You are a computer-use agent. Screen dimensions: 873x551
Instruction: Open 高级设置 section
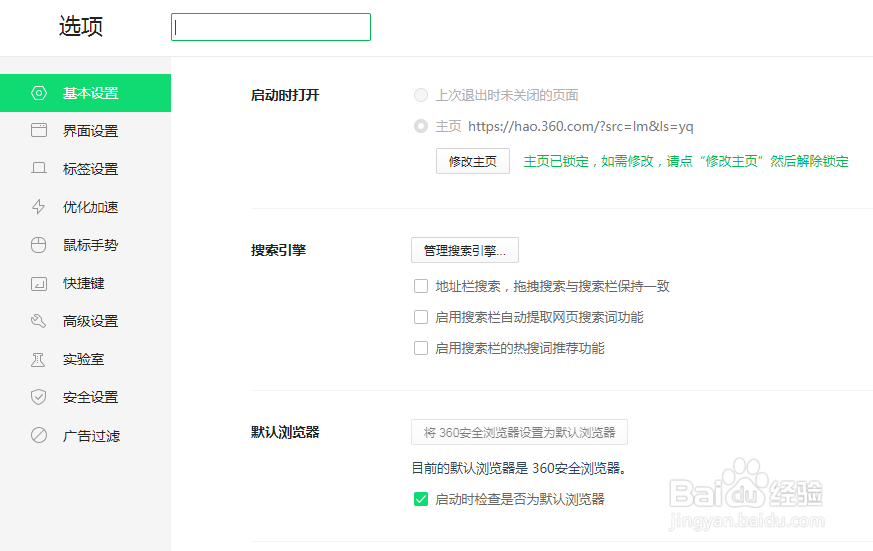[x=85, y=321]
